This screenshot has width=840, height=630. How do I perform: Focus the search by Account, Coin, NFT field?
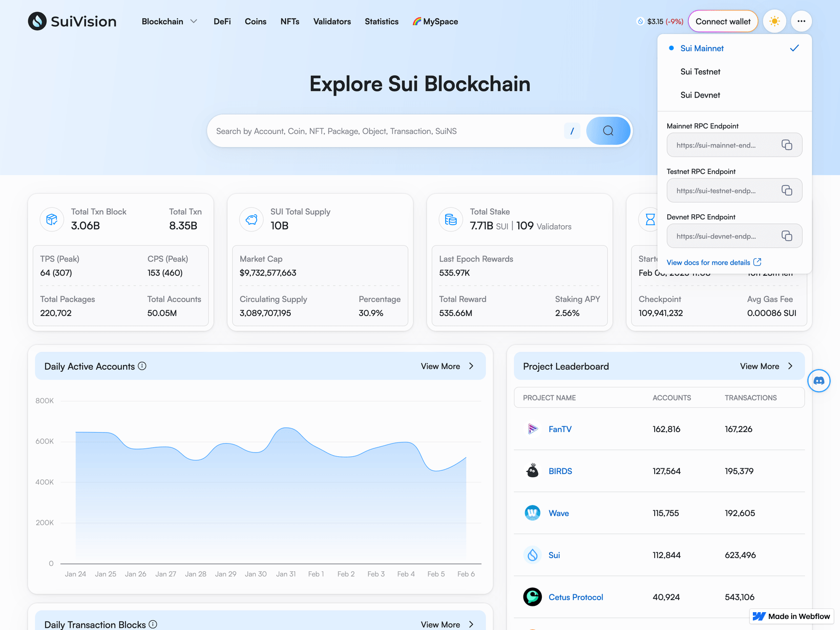click(x=386, y=131)
